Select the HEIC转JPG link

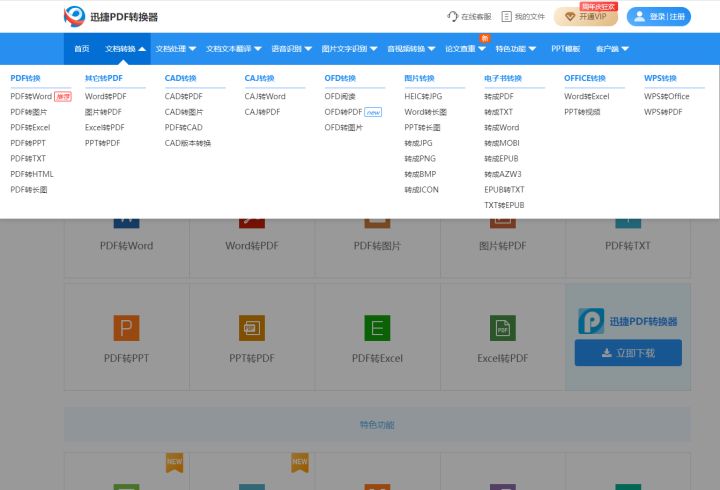(423, 97)
